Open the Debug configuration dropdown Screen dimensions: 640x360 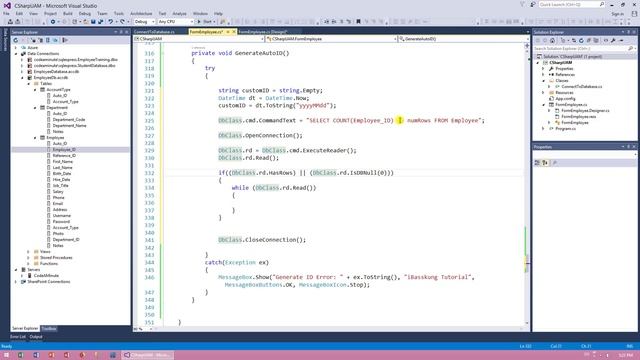click(144, 22)
